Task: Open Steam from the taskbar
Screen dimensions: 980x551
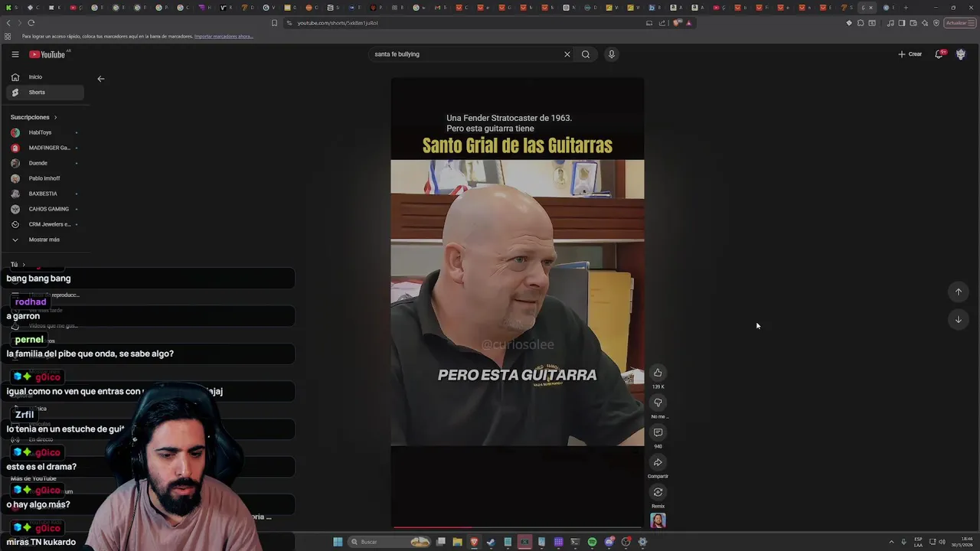Action: [491, 542]
